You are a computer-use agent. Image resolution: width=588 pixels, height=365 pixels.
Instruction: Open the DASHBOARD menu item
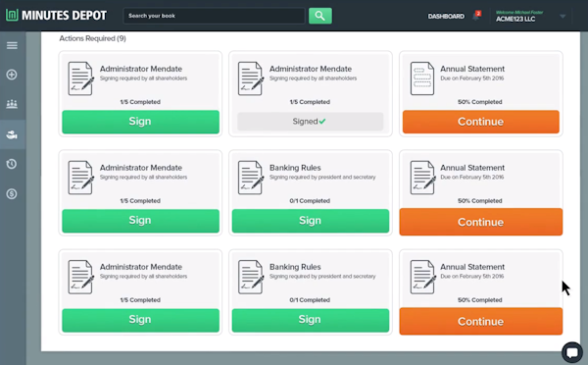[x=446, y=16]
